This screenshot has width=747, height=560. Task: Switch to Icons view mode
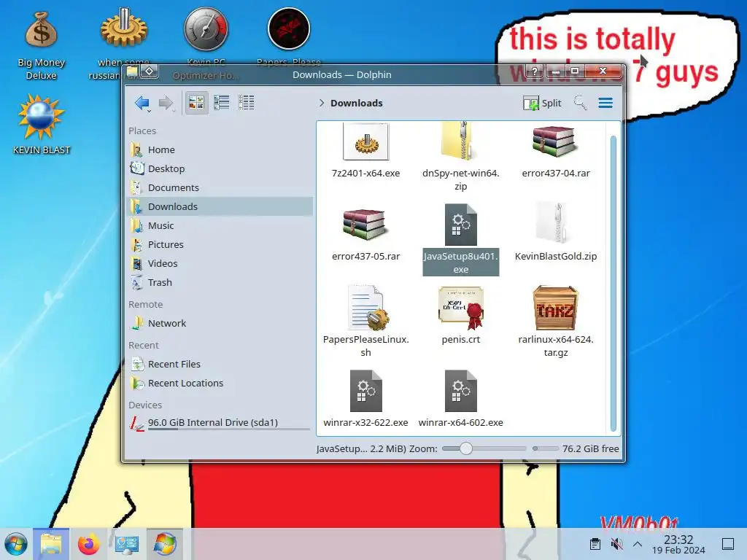click(x=196, y=102)
